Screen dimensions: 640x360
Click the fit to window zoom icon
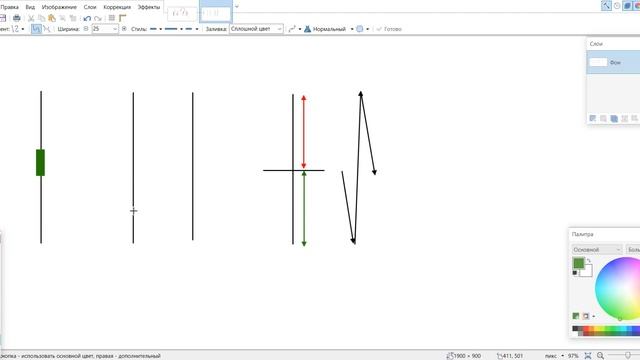[588, 356]
